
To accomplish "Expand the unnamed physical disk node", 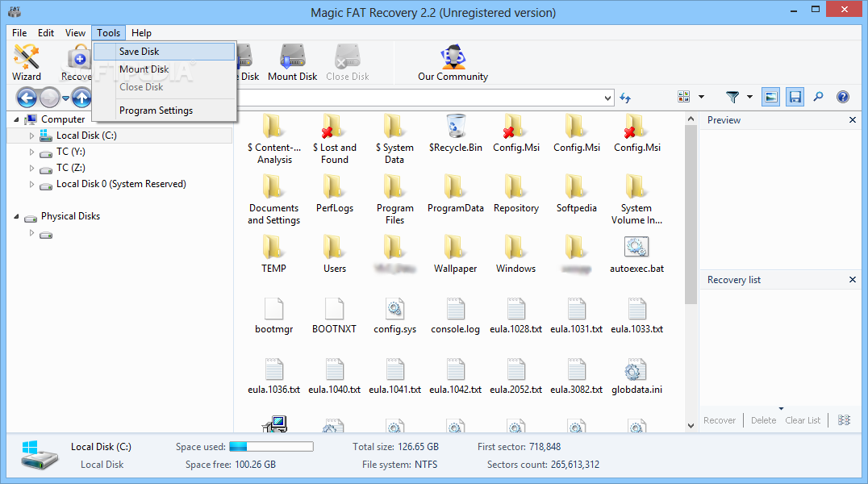I will pos(31,233).
